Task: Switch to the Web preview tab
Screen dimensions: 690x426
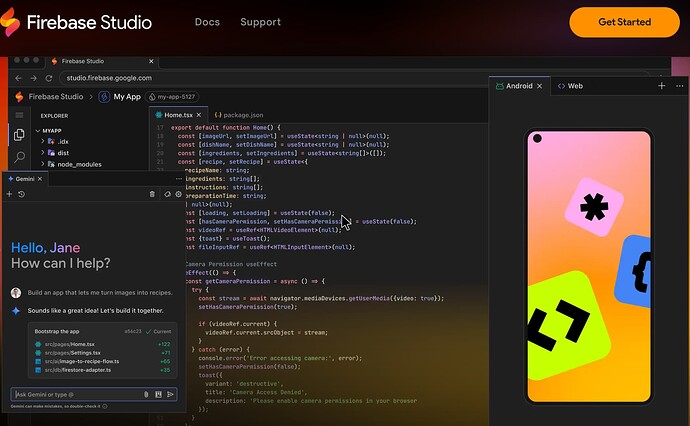Action: click(x=570, y=86)
